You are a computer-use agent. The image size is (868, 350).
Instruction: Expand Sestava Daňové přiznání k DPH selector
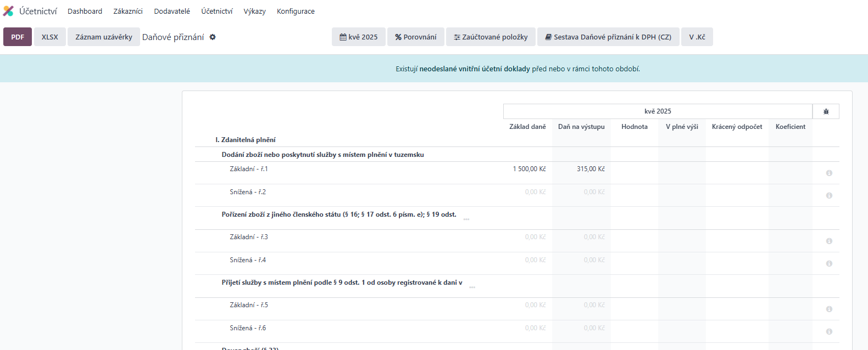pyautogui.click(x=608, y=37)
